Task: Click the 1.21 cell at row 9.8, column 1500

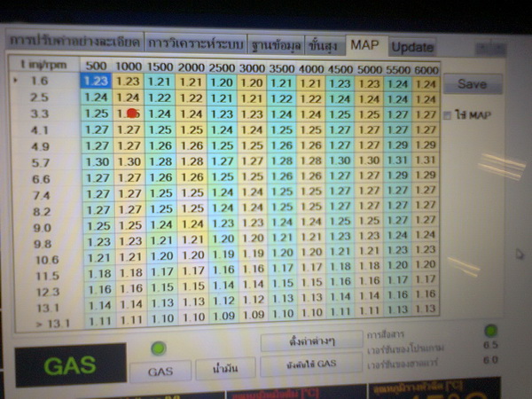Action: point(162,240)
